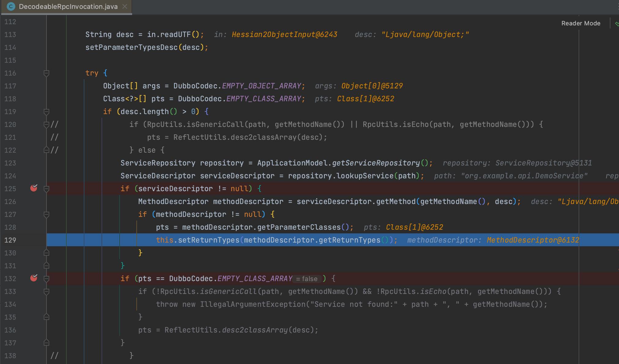Image resolution: width=619 pixels, height=364 pixels.
Task: Click line number 113 in gutter
Action: pos(10,35)
